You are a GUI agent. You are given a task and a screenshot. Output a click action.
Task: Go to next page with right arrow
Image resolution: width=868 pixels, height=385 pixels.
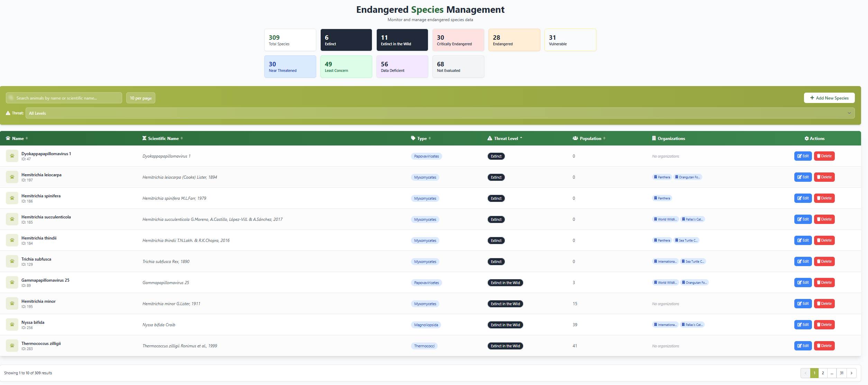point(851,373)
